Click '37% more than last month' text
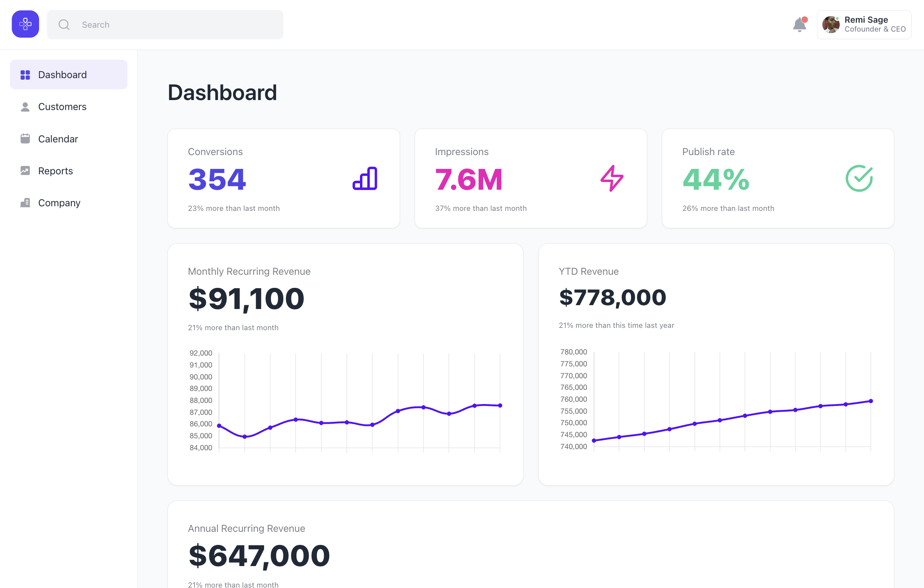The height and width of the screenshot is (588, 924). pyautogui.click(x=481, y=208)
